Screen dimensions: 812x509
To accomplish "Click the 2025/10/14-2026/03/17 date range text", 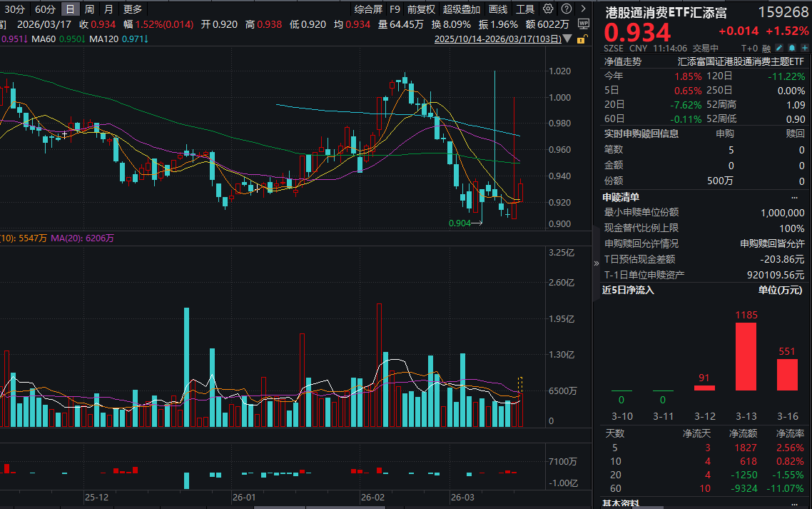I will [497, 39].
